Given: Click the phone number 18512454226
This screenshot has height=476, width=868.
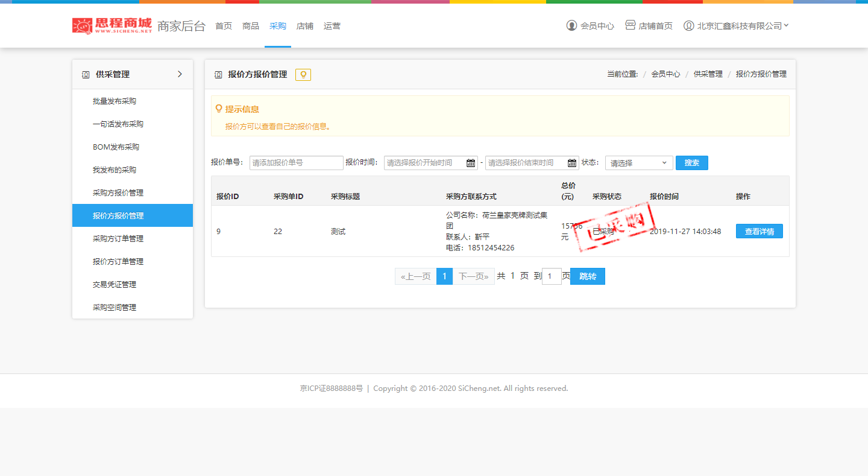Looking at the screenshot, I should coord(491,248).
